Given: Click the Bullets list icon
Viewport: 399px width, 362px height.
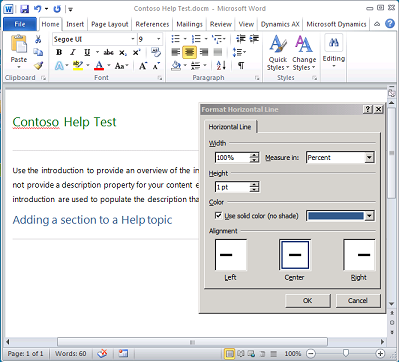Looking at the screenshot, I should pyautogui.click(x=176, y=39).
